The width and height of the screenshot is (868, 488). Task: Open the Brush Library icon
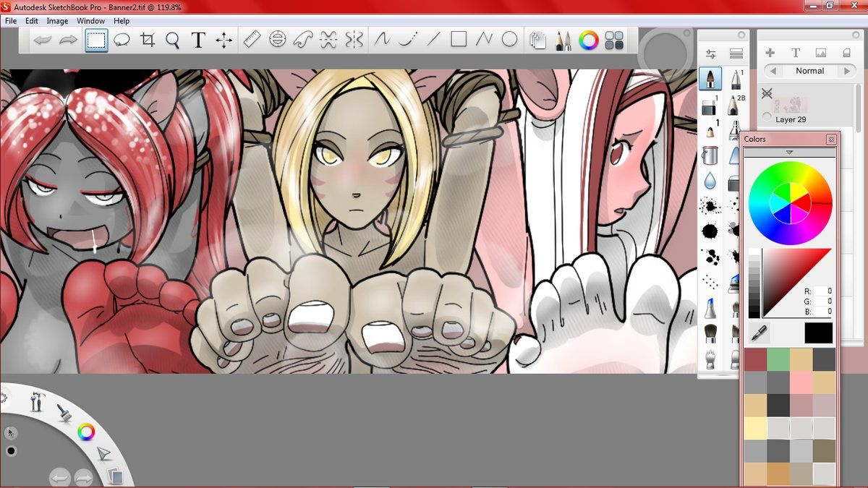(736, 53)
